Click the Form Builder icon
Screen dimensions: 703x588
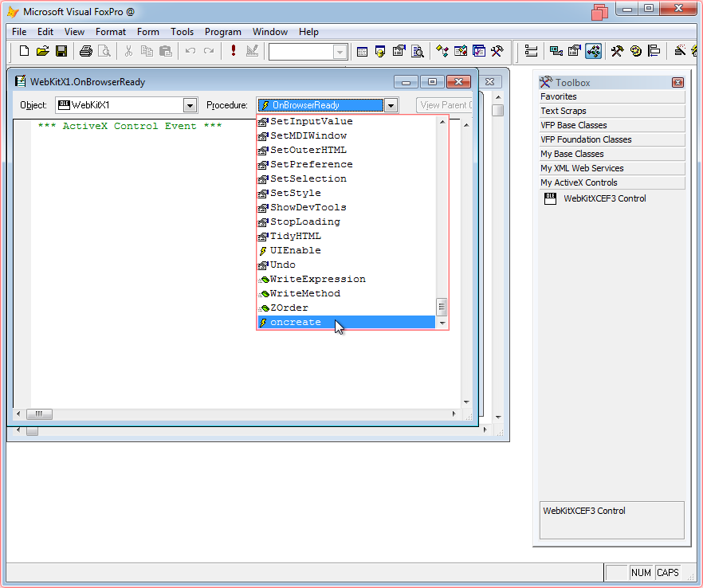(x=680, y=51)
